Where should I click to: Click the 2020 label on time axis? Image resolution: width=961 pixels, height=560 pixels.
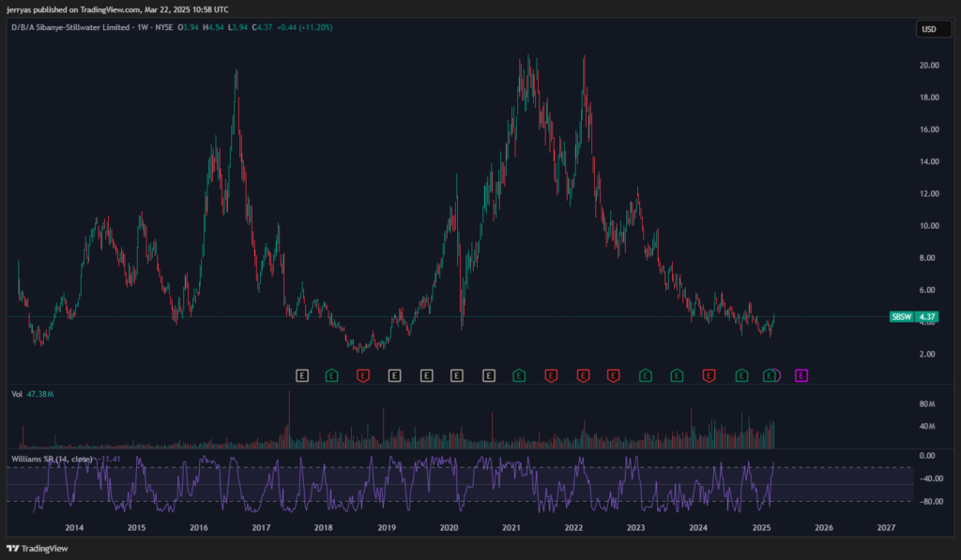449,528
